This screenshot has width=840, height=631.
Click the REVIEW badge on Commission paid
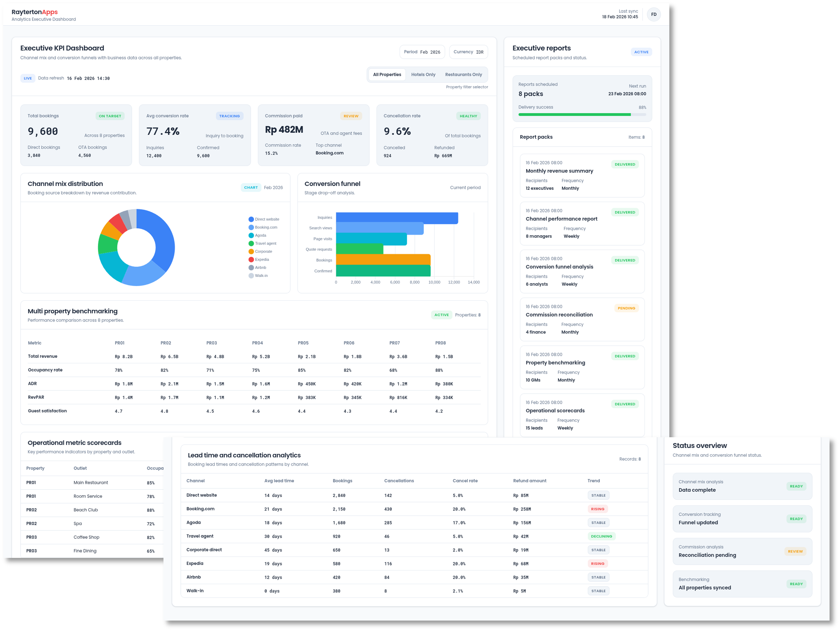351,116
